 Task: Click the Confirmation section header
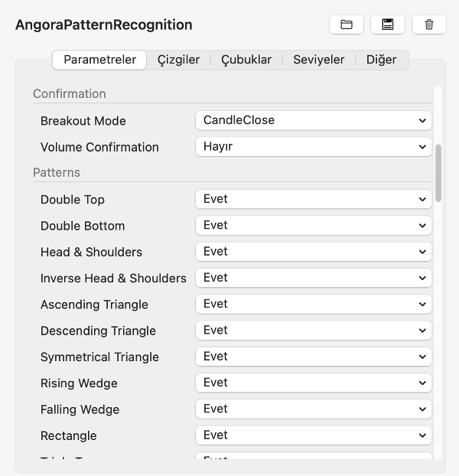pyautogui.click(x=70, y=94)
